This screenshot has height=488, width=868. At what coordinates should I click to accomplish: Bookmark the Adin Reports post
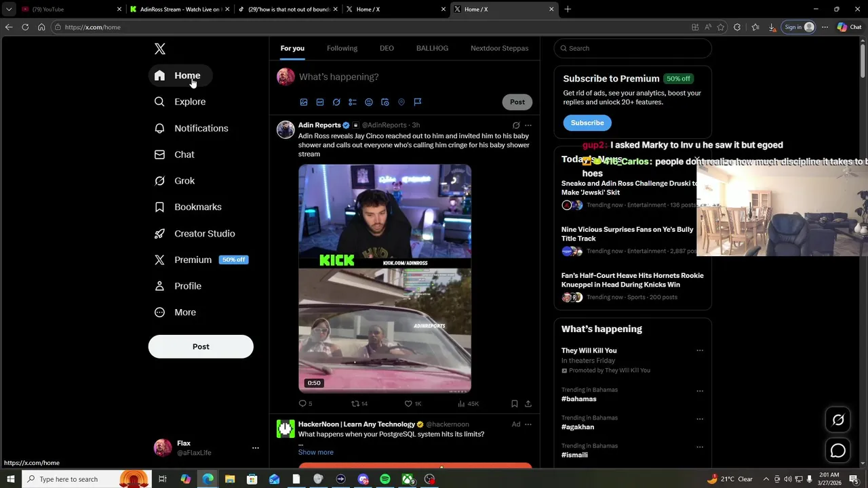515,403
